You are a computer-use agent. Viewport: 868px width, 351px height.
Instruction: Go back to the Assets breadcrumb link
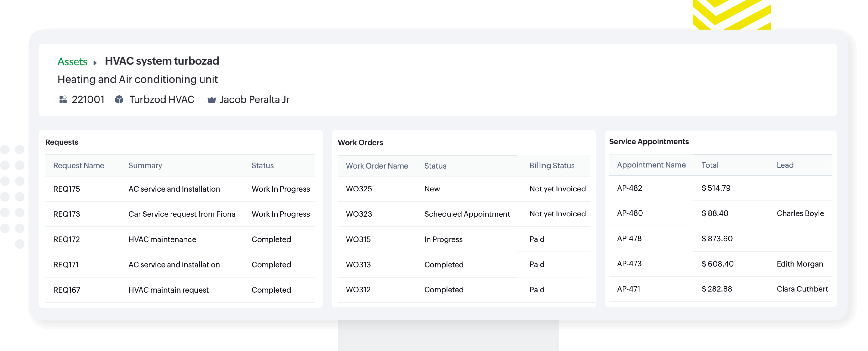coord(72,62)
